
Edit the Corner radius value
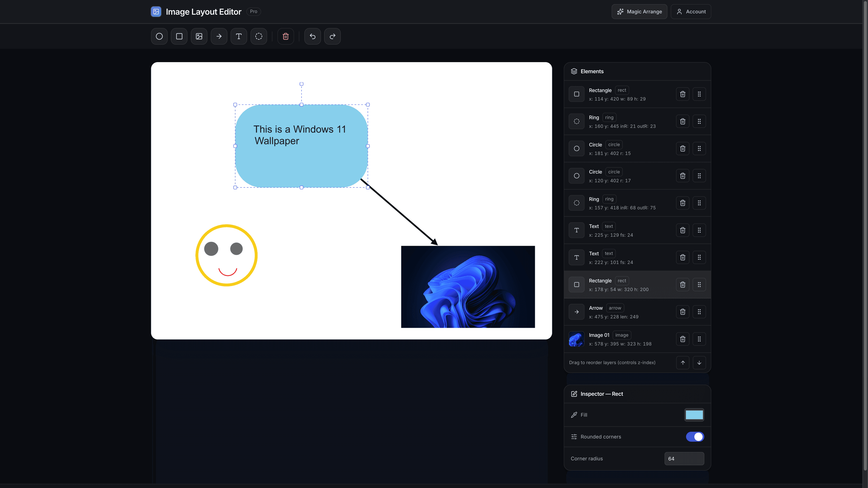tap(684, 458)
